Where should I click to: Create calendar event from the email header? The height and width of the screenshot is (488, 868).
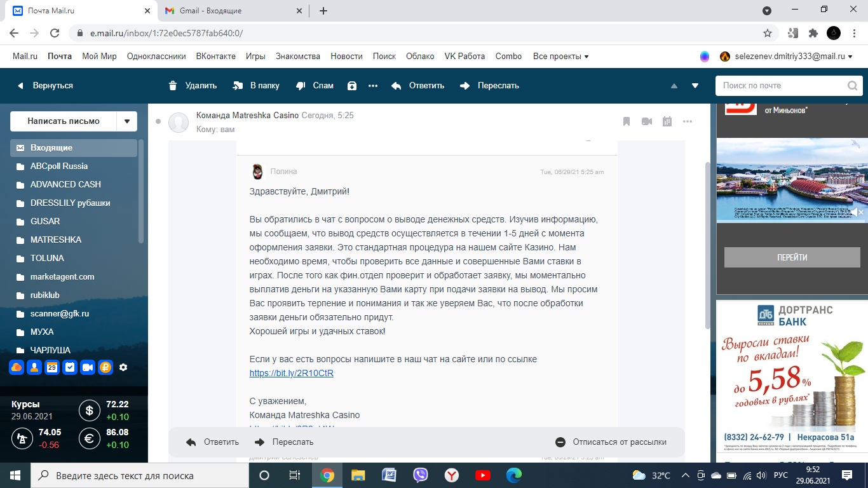667,121
